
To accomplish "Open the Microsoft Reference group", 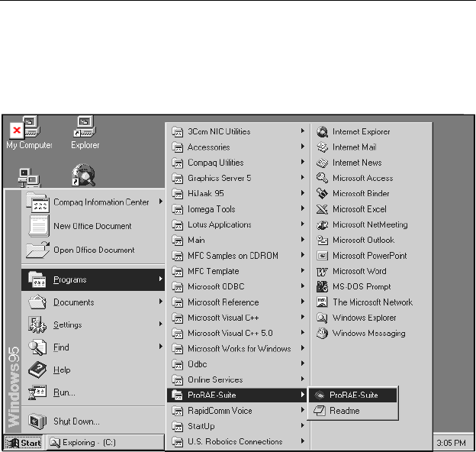I will tap(238, 302).
